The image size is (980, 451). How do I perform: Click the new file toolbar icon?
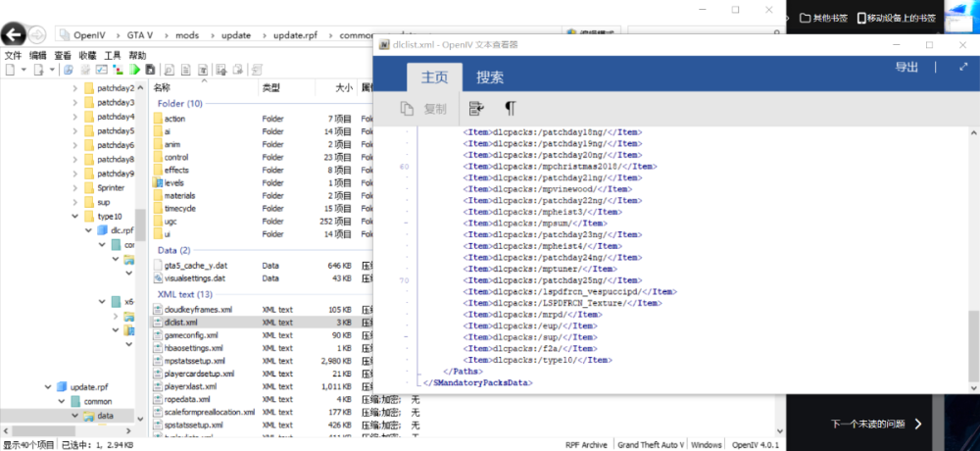coord(12,70)
